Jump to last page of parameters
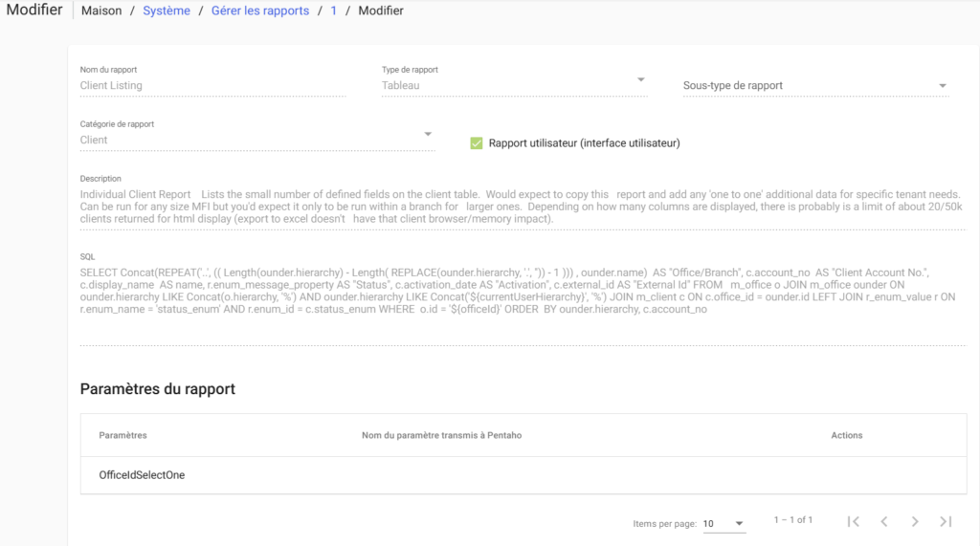The height and width of the screenshot is (546, 980). 946,521
